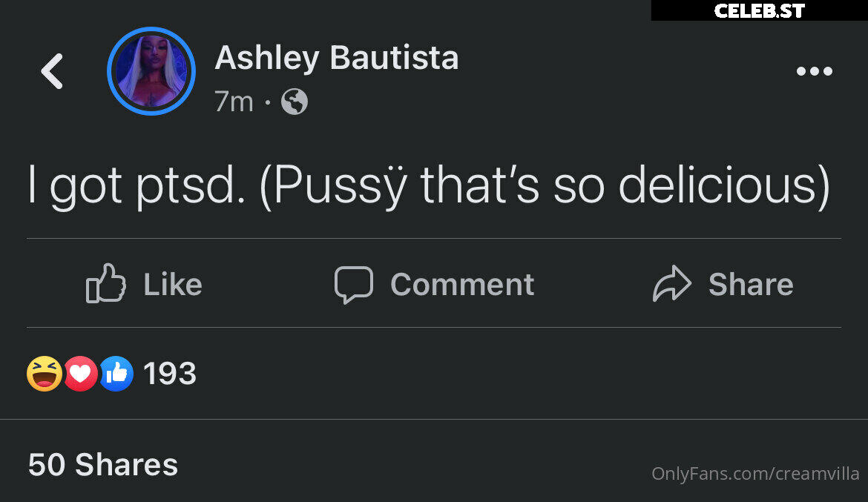Click the post text starting 'I got ptsd'
868x502 pixels.
429,186
